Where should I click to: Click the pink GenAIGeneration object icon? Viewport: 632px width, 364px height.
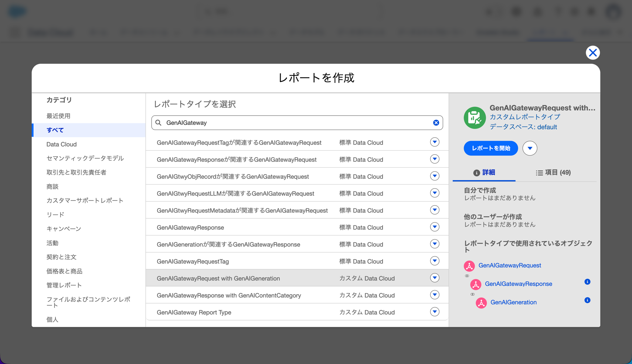481,303
